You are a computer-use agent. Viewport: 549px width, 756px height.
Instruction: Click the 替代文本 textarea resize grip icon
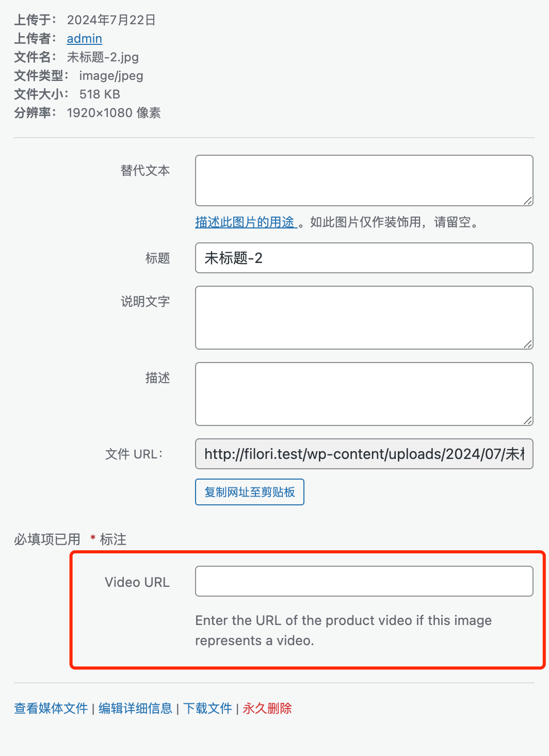[528, 201]
